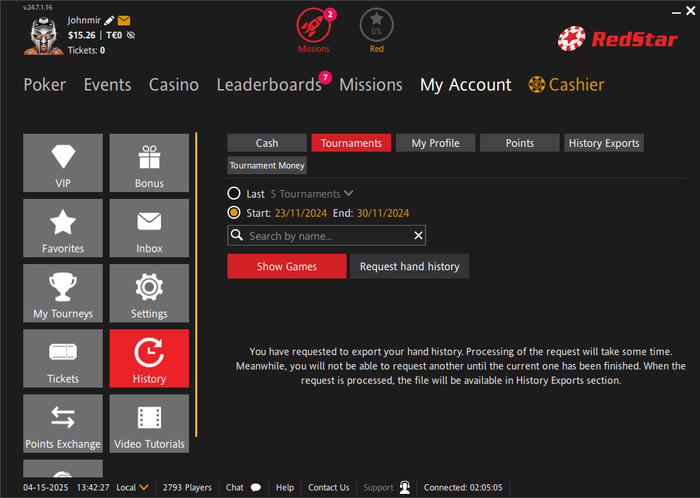
Task: Open the Tickets tile
Action: click(63, 358)
